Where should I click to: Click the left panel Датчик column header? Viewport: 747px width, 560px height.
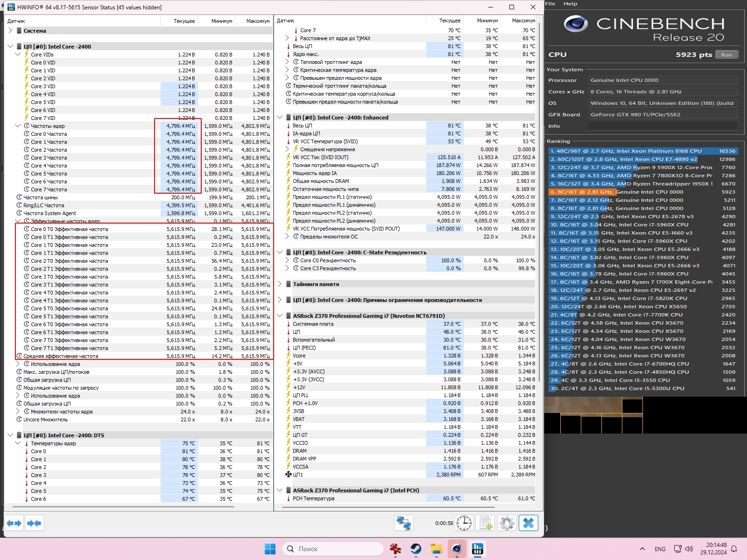coord(82,21)
